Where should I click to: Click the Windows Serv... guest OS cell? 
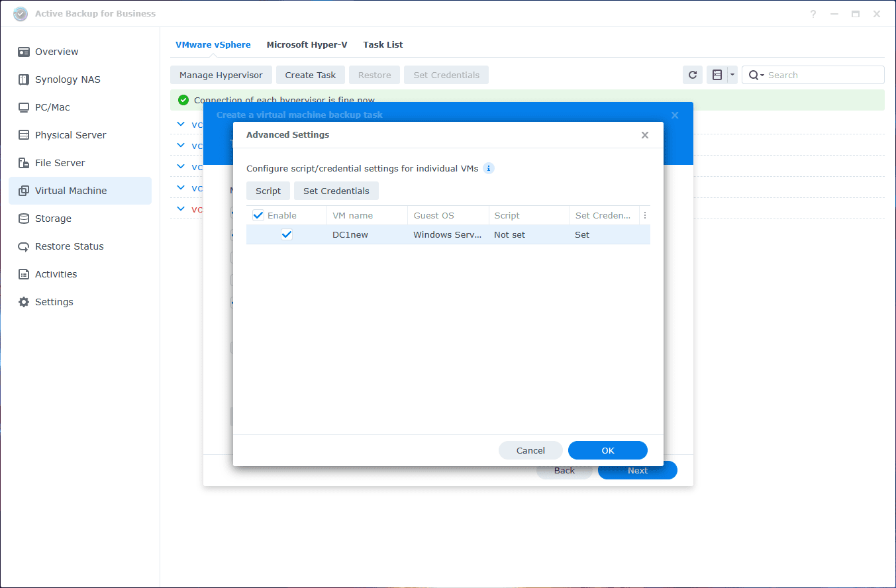click(x=448, y=234)
